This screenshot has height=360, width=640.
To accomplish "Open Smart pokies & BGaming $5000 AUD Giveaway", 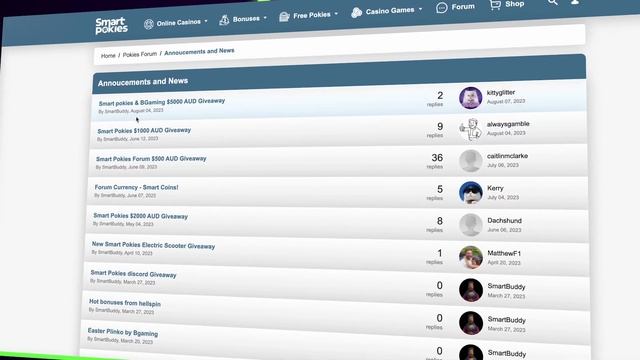I will click(162, 102).
